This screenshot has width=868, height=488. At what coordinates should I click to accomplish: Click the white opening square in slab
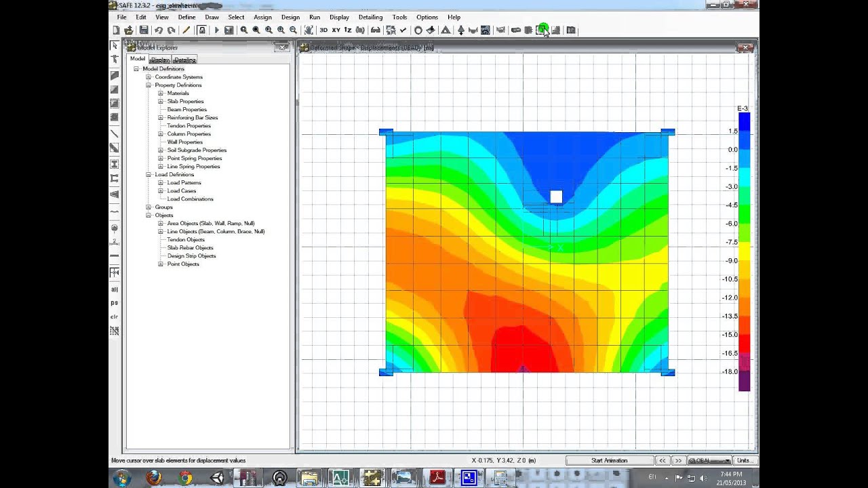556,197
